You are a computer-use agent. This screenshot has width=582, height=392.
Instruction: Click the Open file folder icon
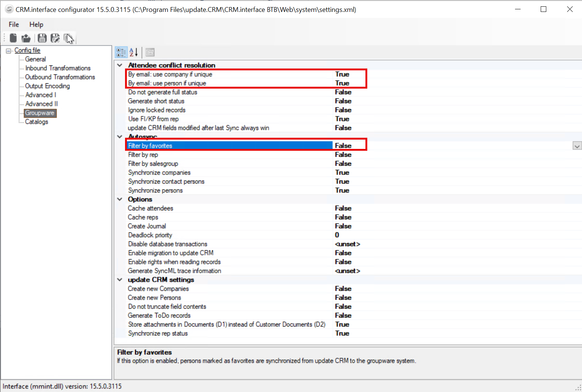click(26, 38)
